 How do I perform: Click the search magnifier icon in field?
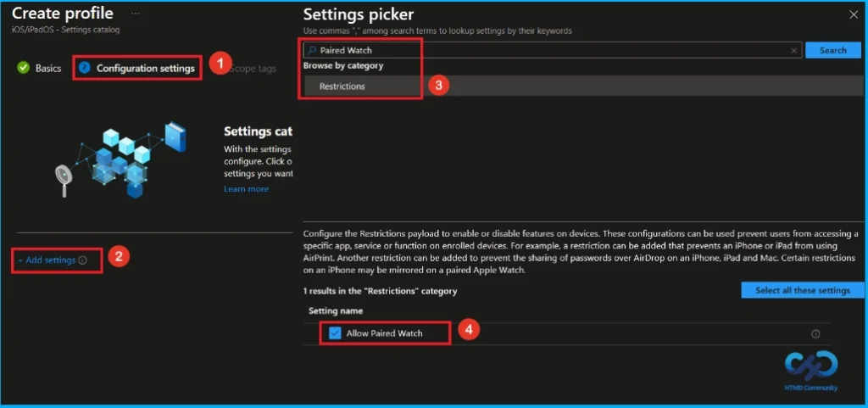[x=312, y=50]
